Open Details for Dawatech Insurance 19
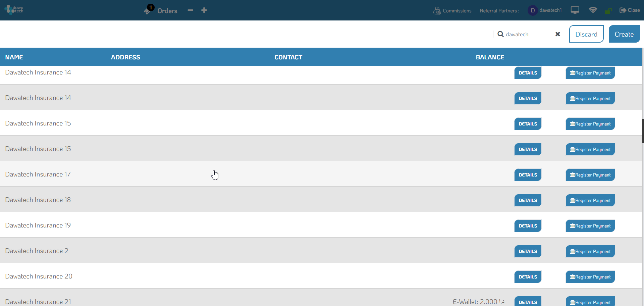644x306 pixels. click(528, 226)
